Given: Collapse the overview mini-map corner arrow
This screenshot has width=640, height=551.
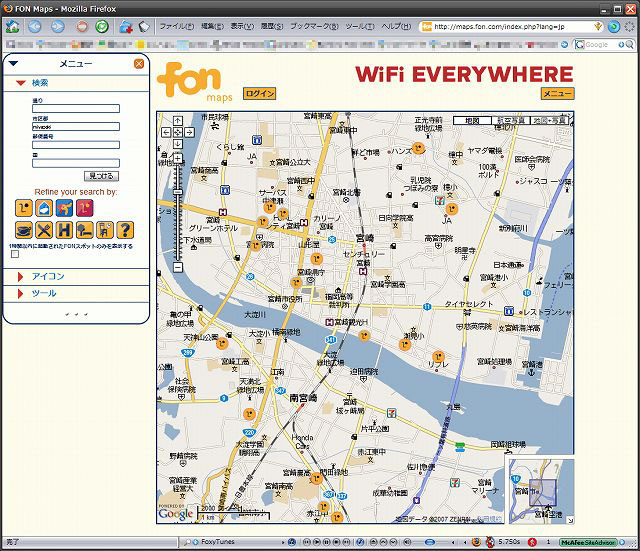Looking at the screenshot, I should (570, 520).
